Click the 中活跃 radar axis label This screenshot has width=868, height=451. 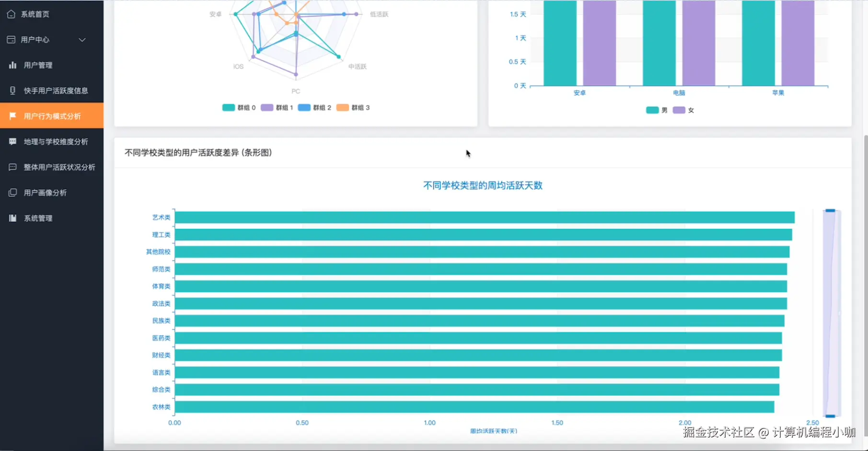click(358, 67)
